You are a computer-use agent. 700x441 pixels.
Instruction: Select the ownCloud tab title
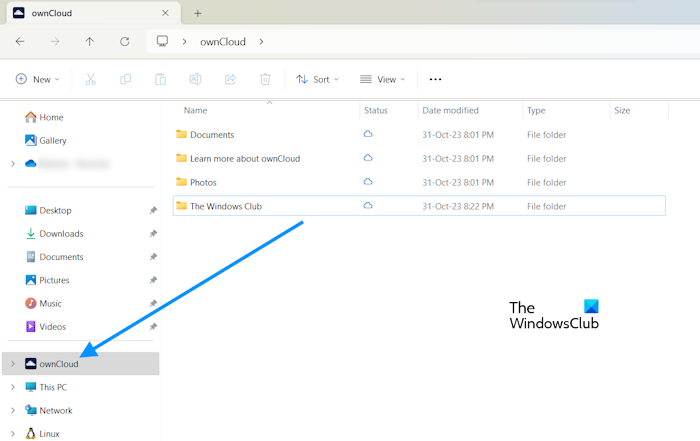pyautogui.click(x=52, y=13)
